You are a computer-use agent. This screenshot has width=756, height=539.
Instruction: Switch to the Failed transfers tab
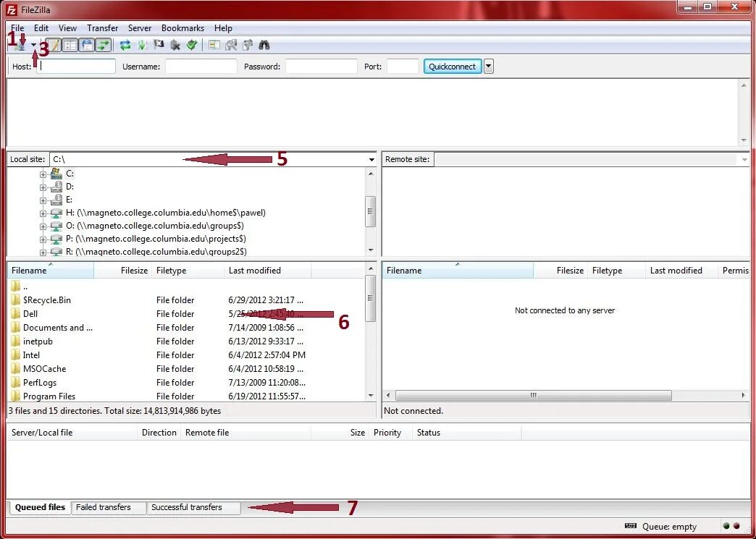point(109,507)
